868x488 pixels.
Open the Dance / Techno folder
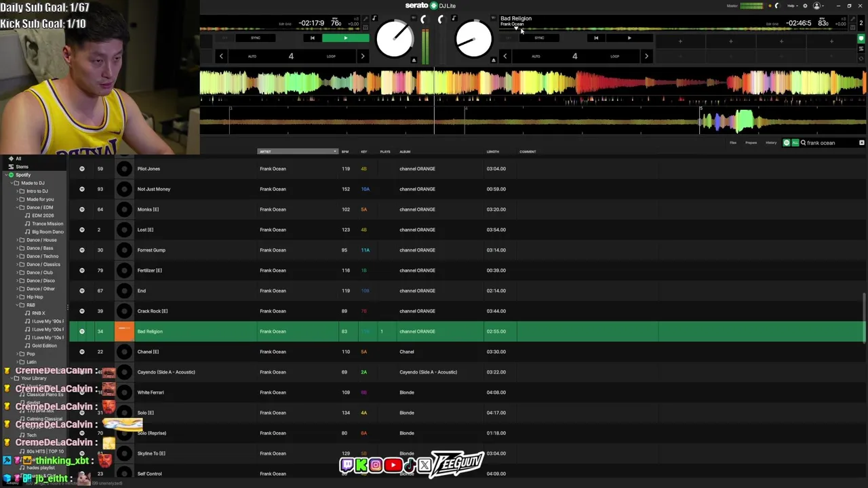click(42, 256)
